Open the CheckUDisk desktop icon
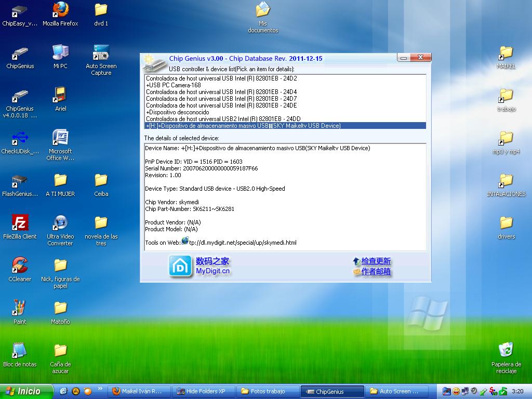 coord(19,139)
